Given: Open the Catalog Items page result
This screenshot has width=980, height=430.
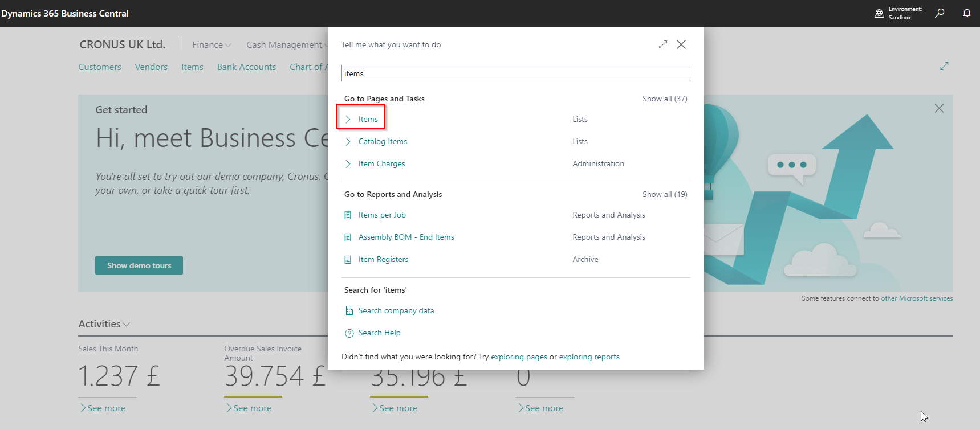Looking at the screenshot, I should (383, 141).
